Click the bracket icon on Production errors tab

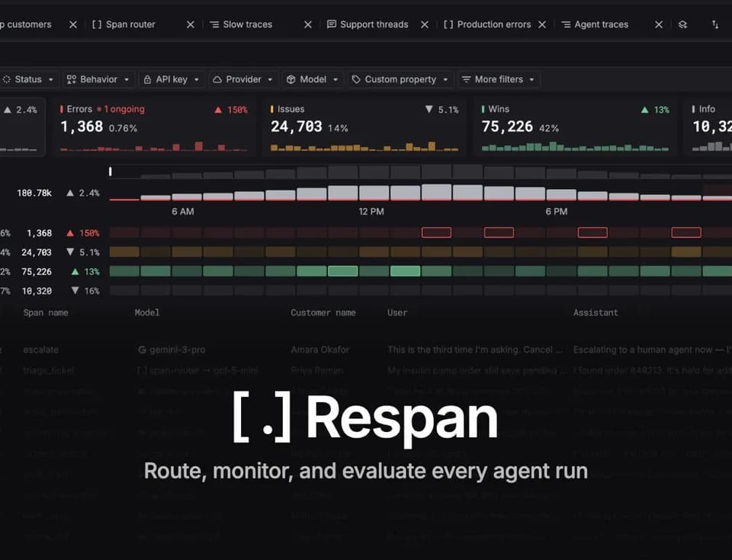(448, 24)
